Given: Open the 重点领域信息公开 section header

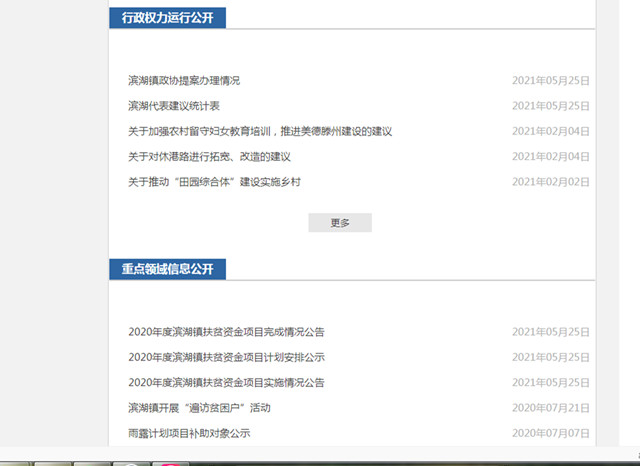Looking at the screenshot, I should click(x=167, y=269).
